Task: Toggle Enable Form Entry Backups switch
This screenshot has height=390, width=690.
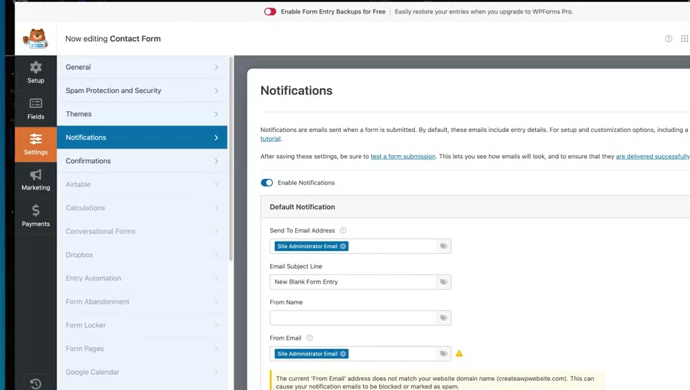Action: pyautogui.click(x=270, y=11)
